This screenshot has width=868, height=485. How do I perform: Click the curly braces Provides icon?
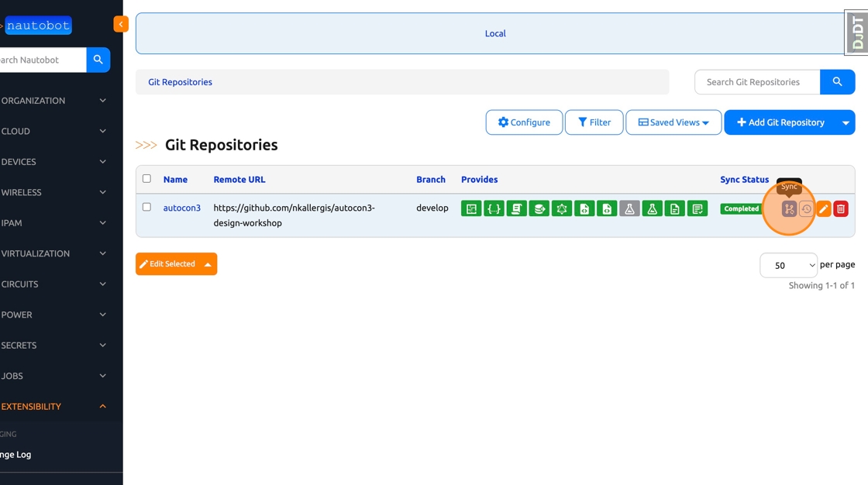[494, 208]
